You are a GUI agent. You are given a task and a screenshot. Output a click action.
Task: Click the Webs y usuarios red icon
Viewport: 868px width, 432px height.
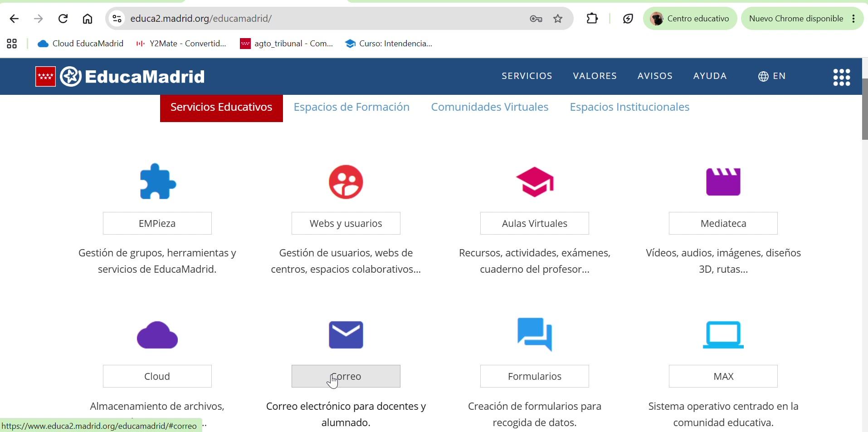[346, 182]
